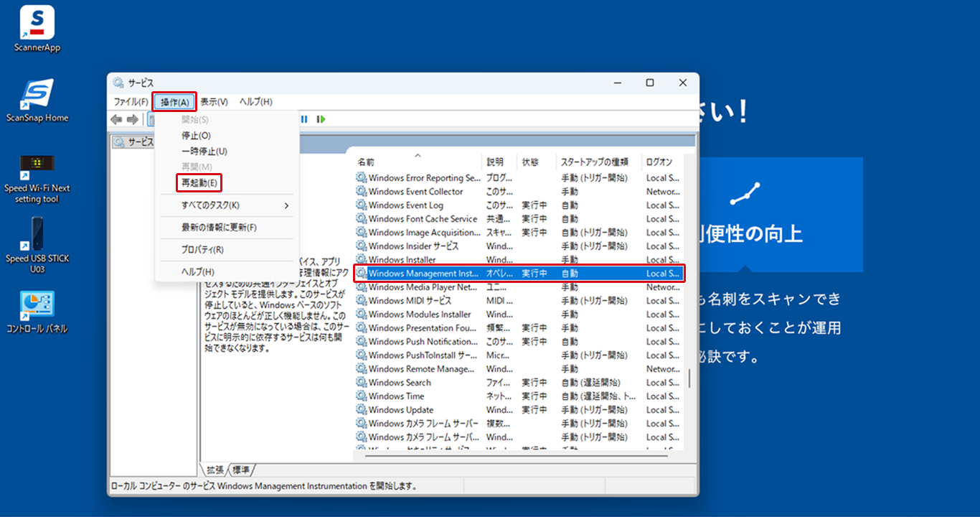Select 停止(O) in the action menu
980x517 pixels.
click(196, 136)
